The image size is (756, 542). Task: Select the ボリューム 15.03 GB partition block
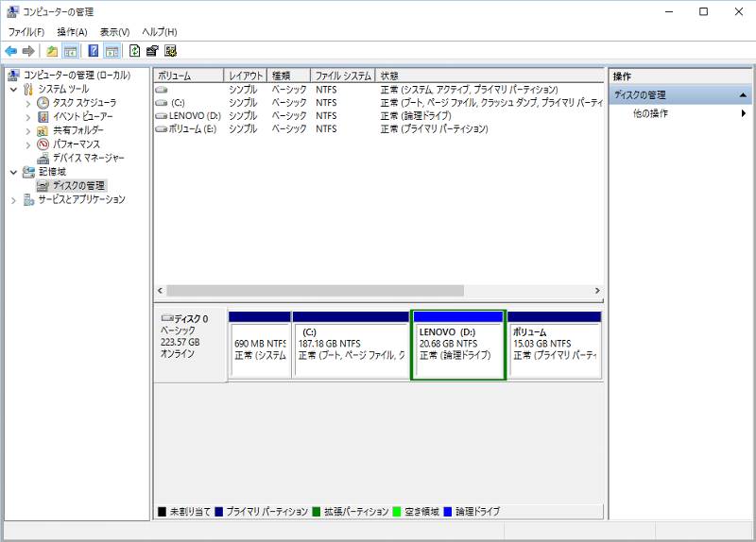click(x=555, y=346)
